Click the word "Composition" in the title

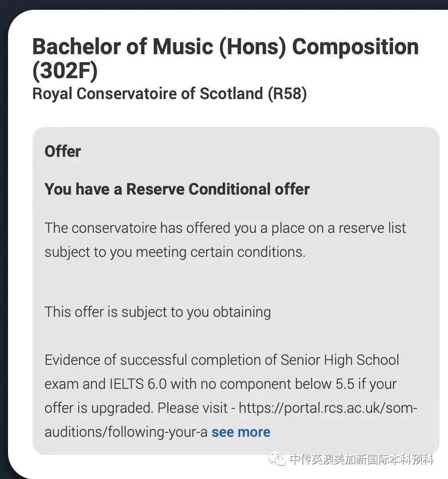(355, 47)
